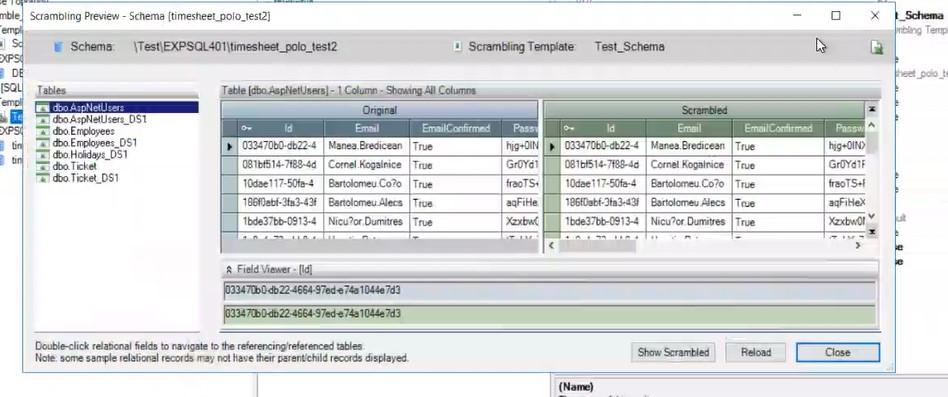Click the key icon in Original Id header
Image resolution: width=948 pixels, height=397 pixels.
pyautogui.click(x=247, y=128)
